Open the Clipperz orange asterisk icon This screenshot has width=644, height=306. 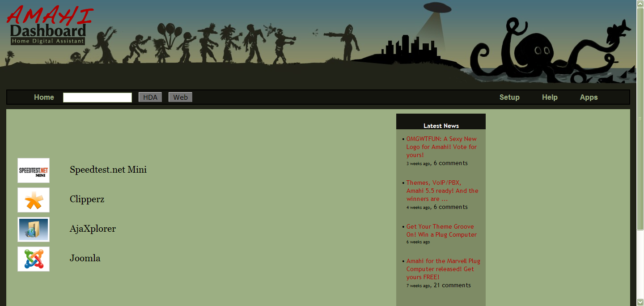pos(34,200)
